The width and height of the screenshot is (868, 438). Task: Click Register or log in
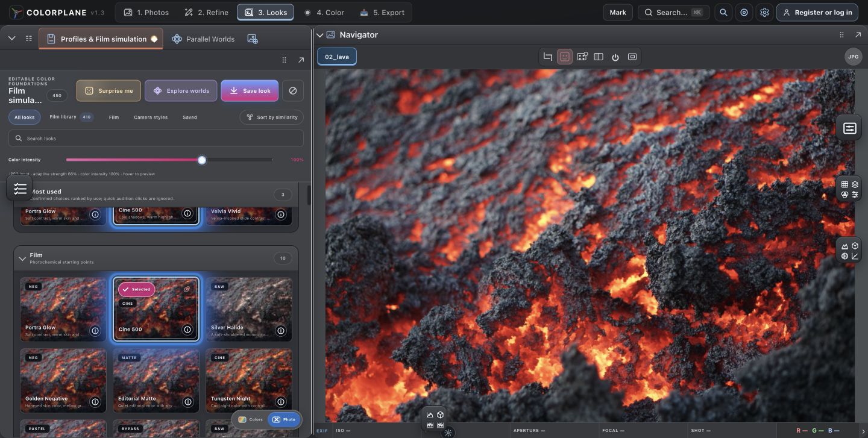click(817, 12)
